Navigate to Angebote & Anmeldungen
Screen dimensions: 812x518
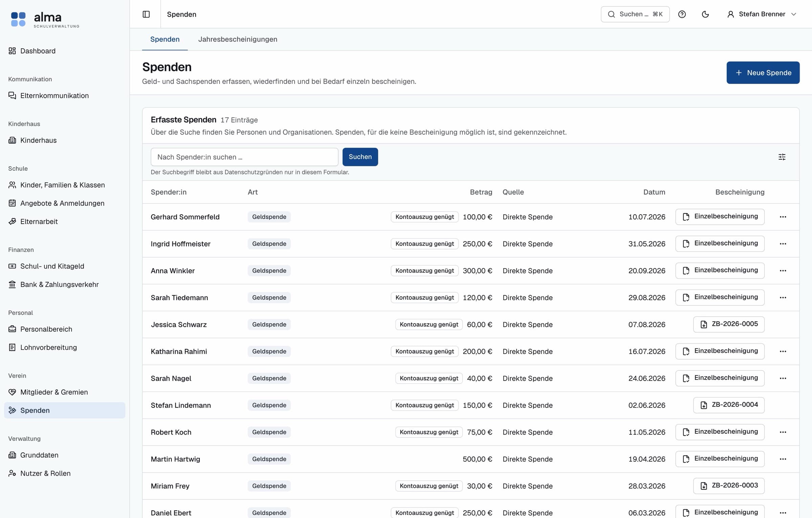tap(65, 203)
